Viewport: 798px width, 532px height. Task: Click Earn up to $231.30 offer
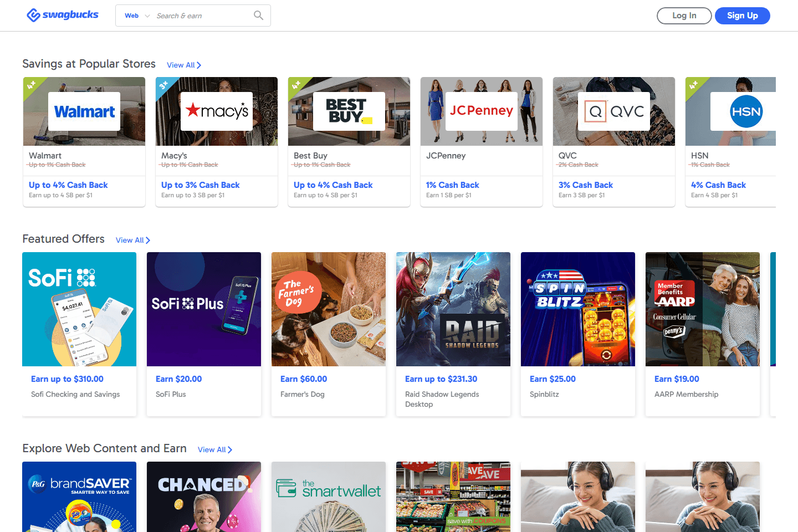pyautogui.click(x=441, y=379)
